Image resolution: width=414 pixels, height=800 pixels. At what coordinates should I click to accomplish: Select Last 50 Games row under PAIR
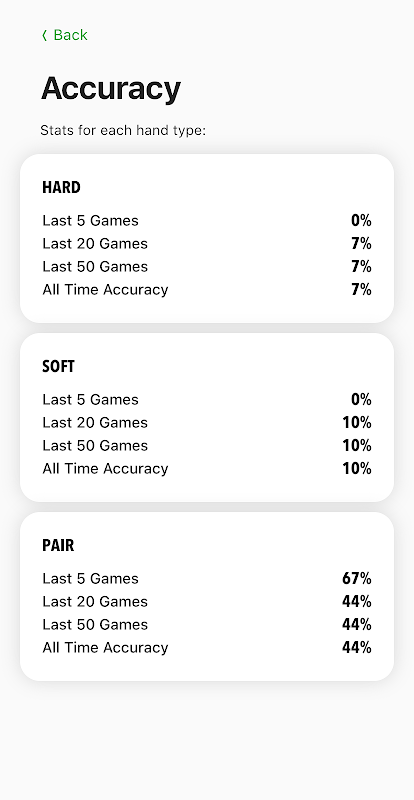(x=207, y=624)
